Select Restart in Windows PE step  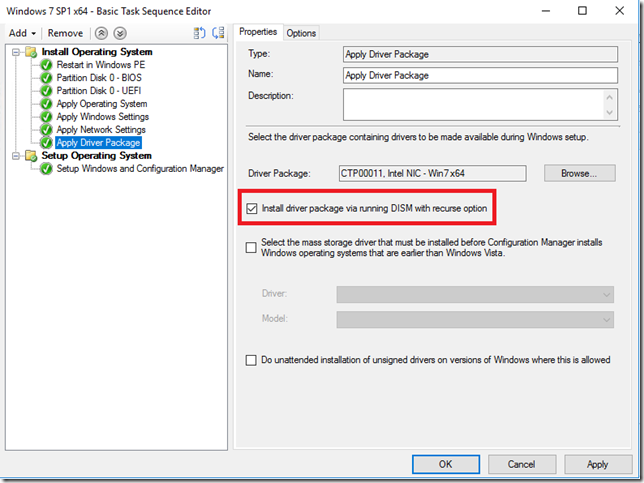[101, 65]
